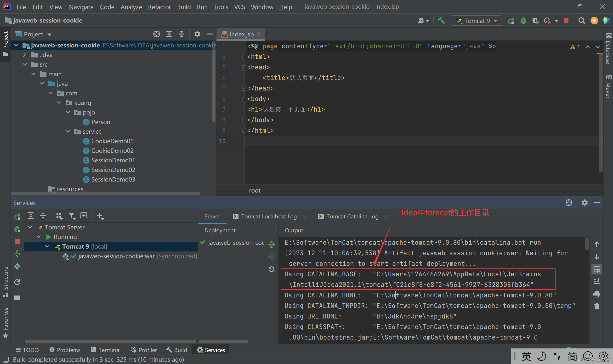613x364 pixels.
Task: Open Services group-by icon
Action: 59,216
